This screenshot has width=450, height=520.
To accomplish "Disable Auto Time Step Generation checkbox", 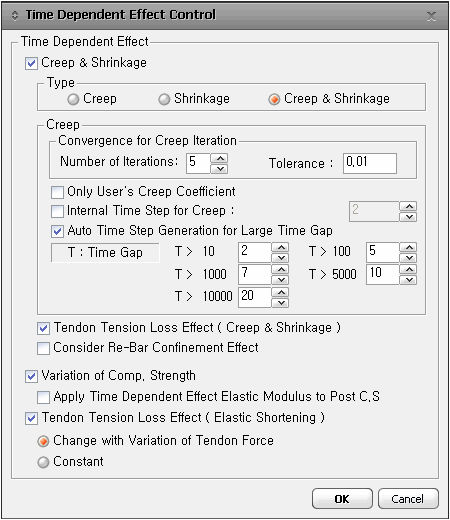I will tap(57, 231).
